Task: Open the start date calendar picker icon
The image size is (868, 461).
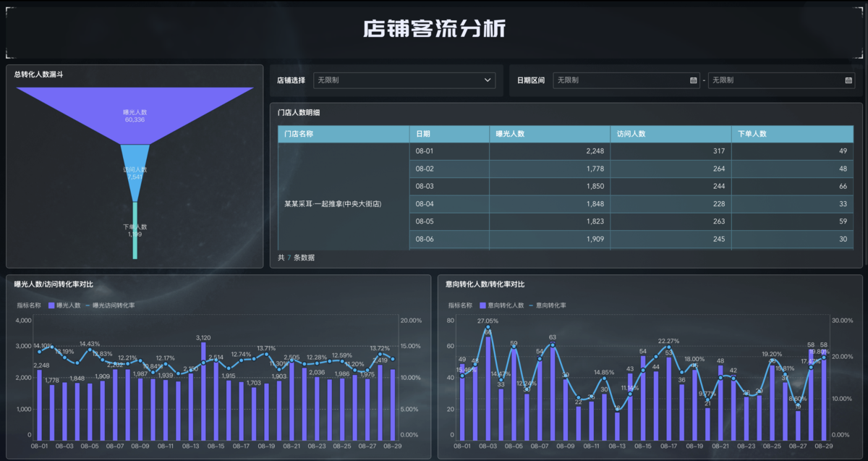Action: pos(692,80)
